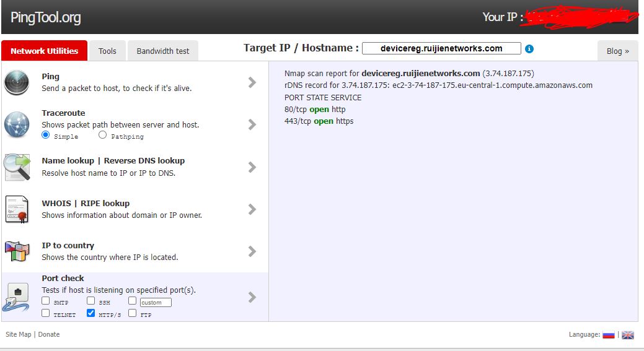Open the Blog link
The height and width of the screenshot is (351, 644).
tap(617, 51)
